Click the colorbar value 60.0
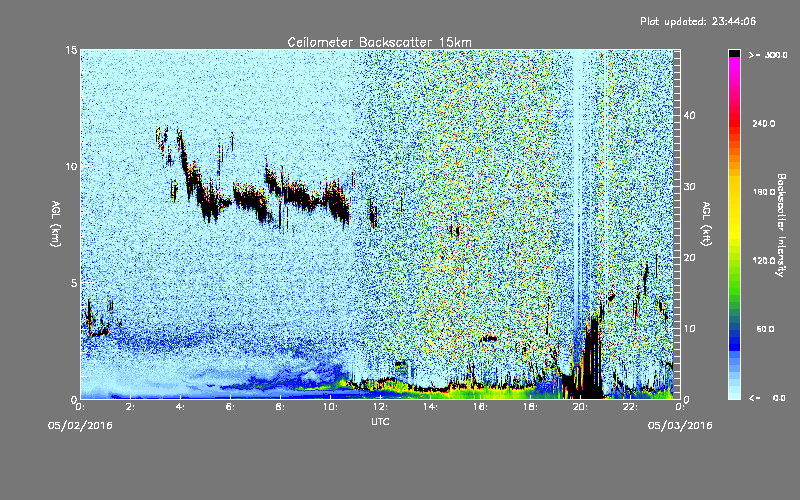 765,329
